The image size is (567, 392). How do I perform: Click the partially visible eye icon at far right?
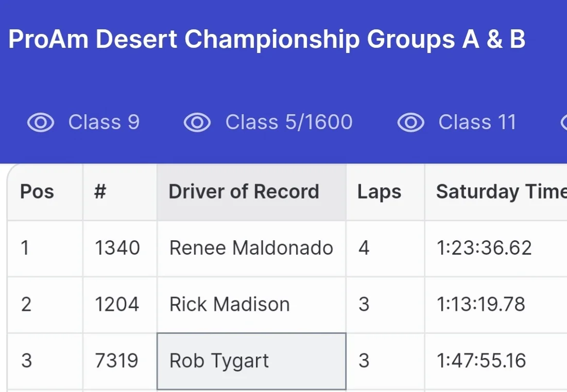click(563, 122)
